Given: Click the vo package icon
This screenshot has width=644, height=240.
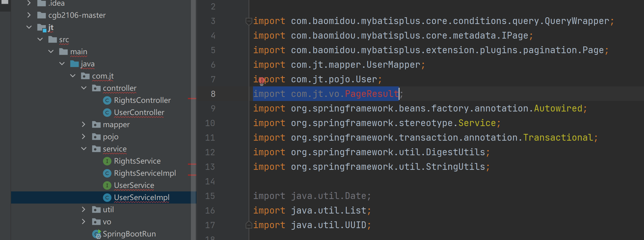Looking at the screenshot, I should (96, 222).
